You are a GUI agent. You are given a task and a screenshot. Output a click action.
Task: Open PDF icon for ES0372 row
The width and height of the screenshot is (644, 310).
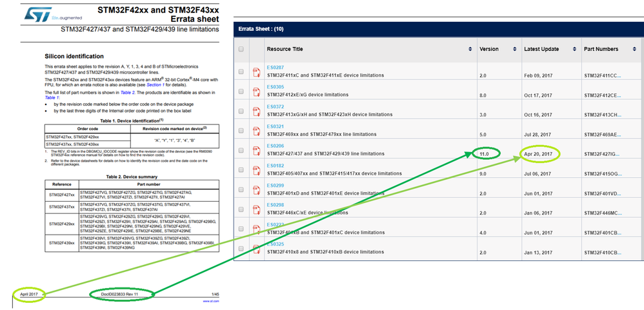pyautogui.click(x=257, y=111)
